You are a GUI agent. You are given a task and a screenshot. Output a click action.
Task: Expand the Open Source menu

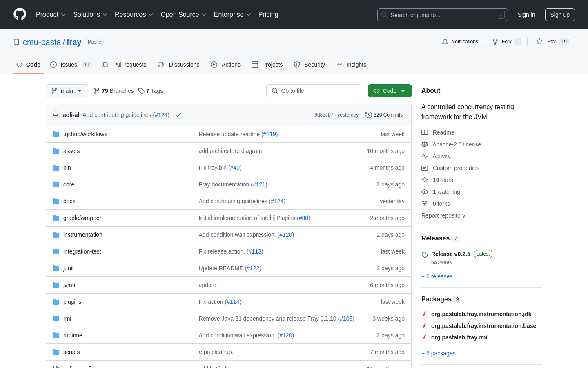click(184, 15)
